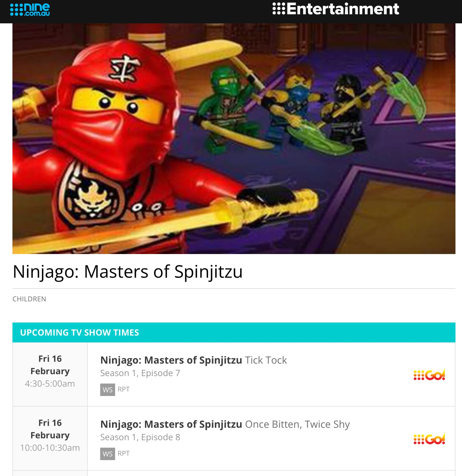Click the RPT tag under Episode 8
The width and height of the screenshot is (462, 476).
[x=124, y=454]
